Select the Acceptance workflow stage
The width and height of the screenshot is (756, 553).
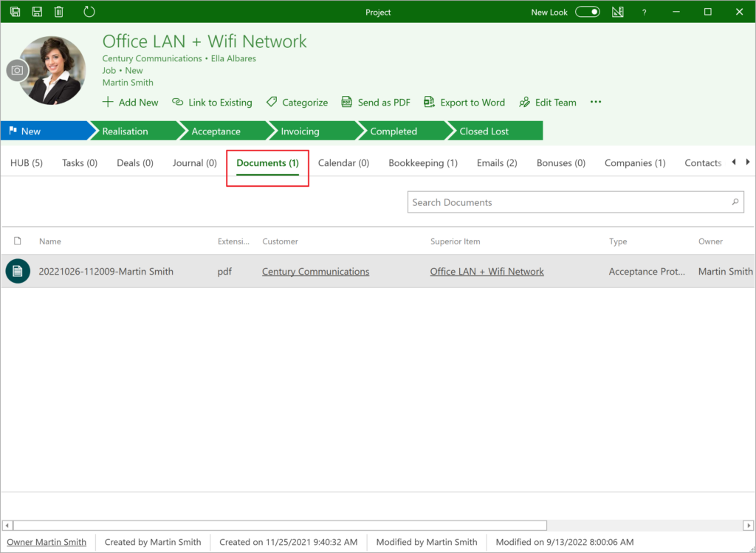coord(226,131)
